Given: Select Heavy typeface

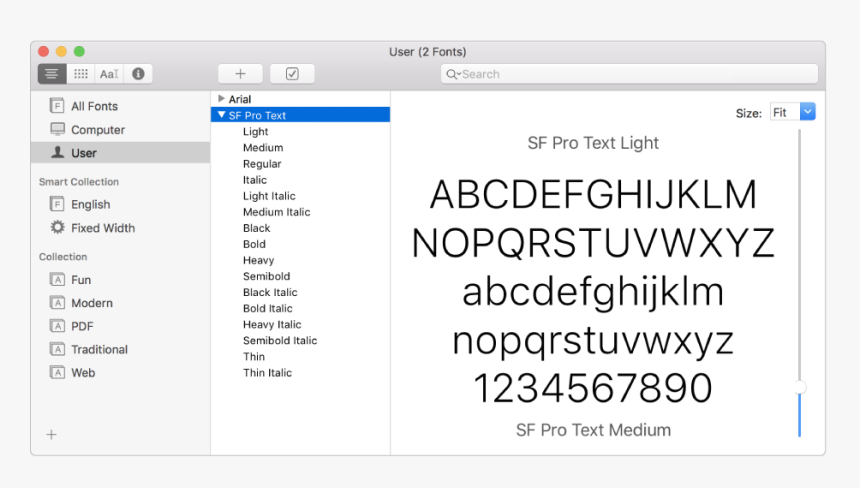Looking at the screenshot, I should pos(258,260).
